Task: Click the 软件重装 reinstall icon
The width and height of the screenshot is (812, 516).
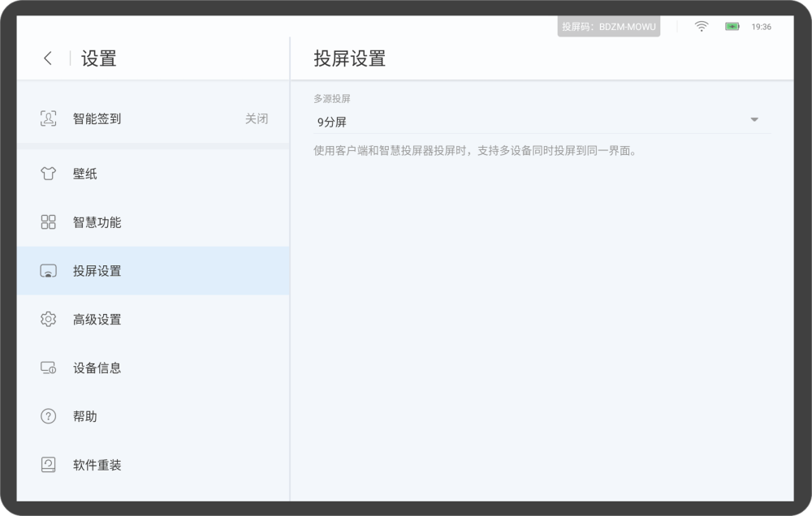Action: tap(48, 464)
